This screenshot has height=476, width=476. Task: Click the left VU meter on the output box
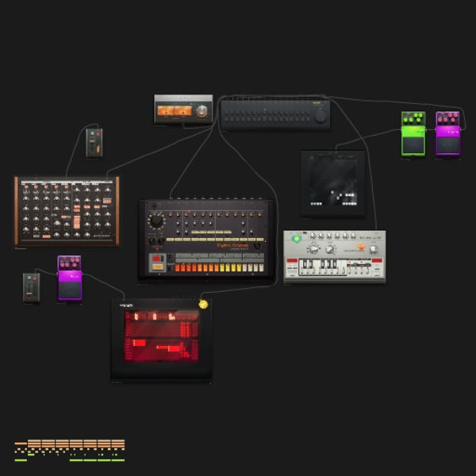166,111
